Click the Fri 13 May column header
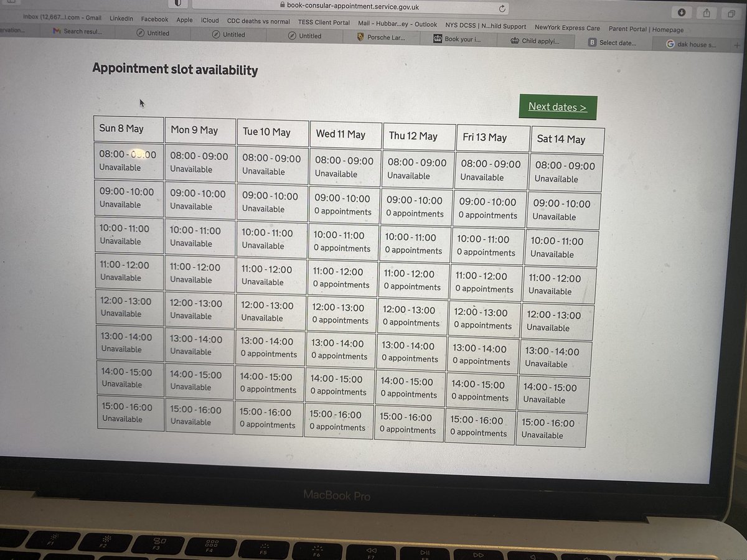The image size is (747, 560). [x=492, y=139]
